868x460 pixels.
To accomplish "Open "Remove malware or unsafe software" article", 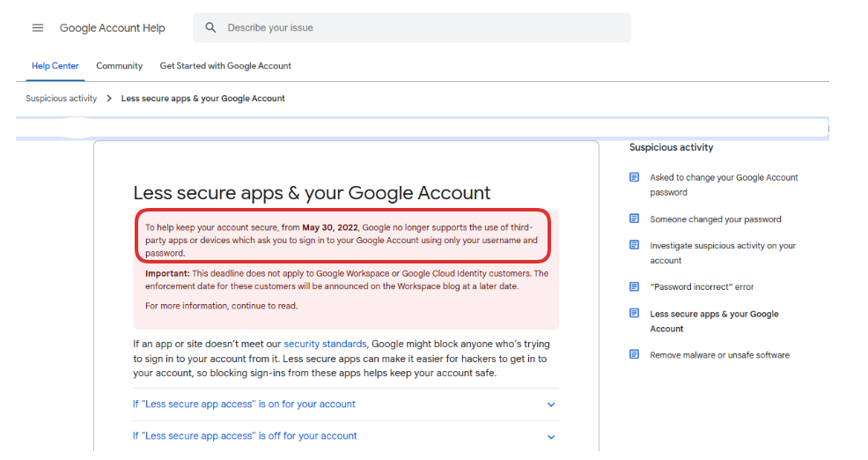I will tap(719, 355).
